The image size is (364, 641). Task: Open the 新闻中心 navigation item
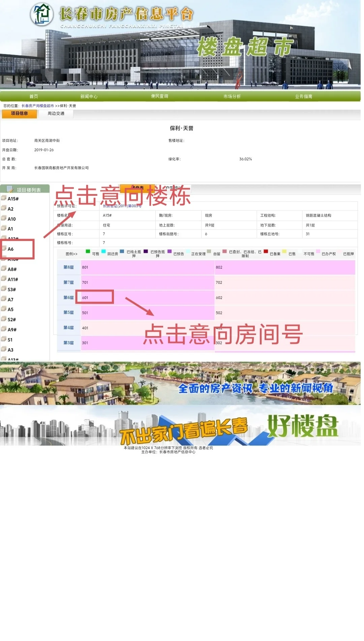89,96
